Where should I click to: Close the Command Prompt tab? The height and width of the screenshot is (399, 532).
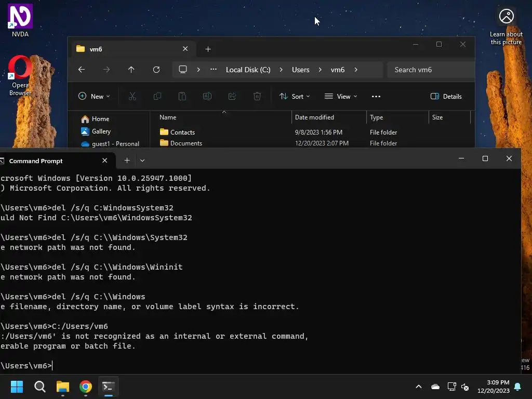pos(105,161)
